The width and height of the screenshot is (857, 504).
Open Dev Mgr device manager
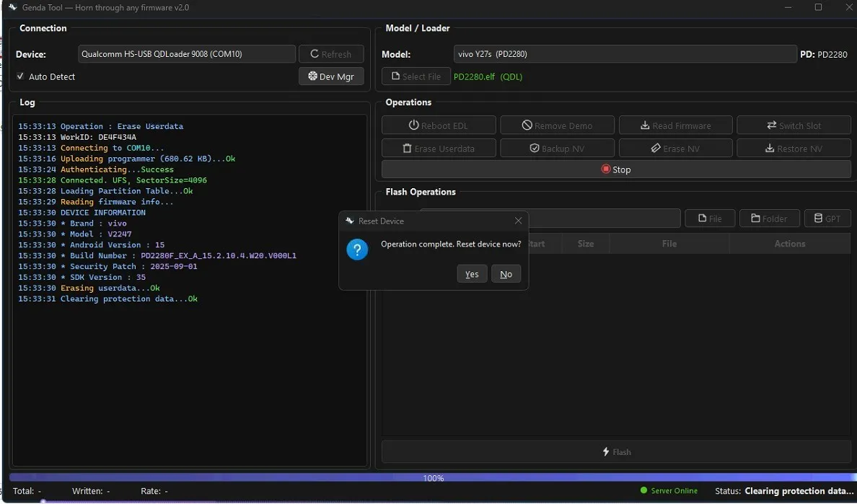[331, 76]
